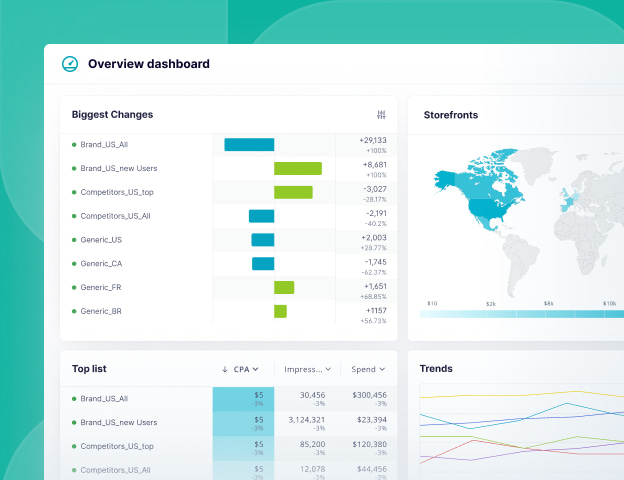Image resolution: width=624 pixels, height=480 pixels.
Task: Click the Generic_FR green bar
Action: click(284, 288)
